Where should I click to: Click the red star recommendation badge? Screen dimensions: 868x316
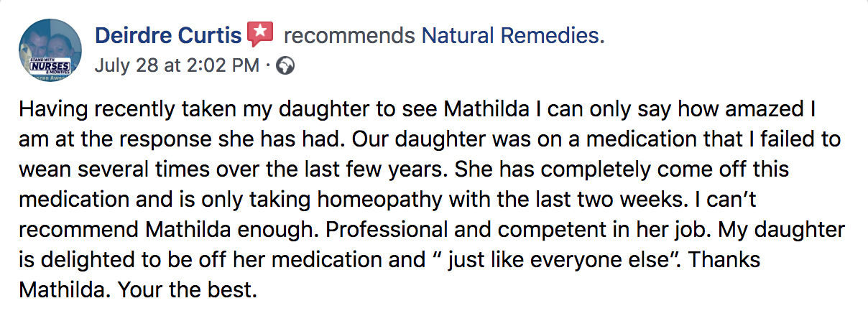pyautogui.click(x=260, y=34)
